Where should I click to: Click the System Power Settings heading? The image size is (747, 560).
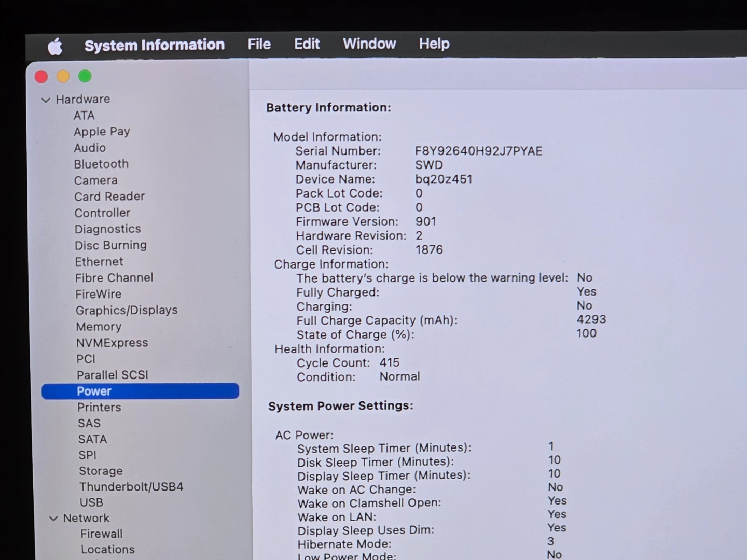click(341, 406)
